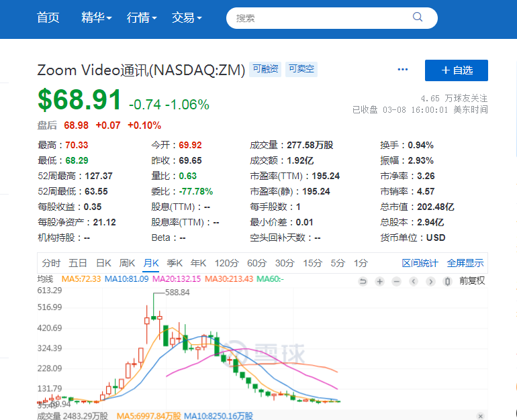The image size is (517, 420).
Task: Select the 月K chart tab
Action: [x=151, y=263]
